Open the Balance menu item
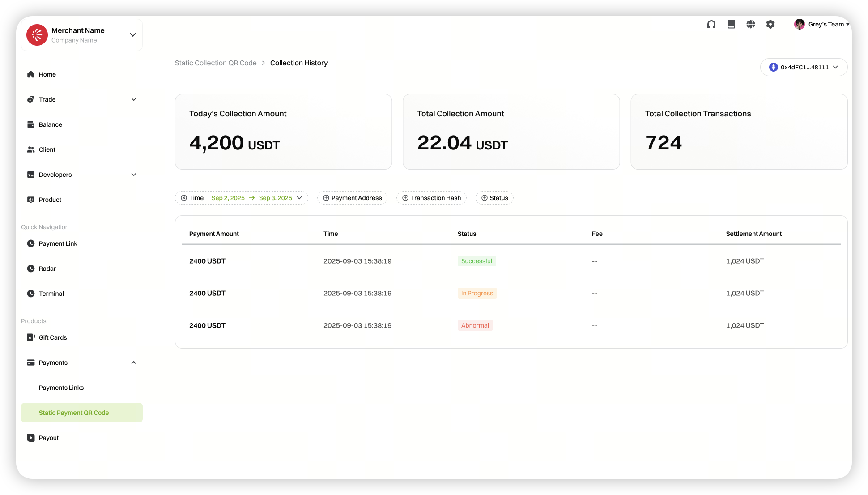The width and height of the screenshot is (868, 495). [51, 124]
